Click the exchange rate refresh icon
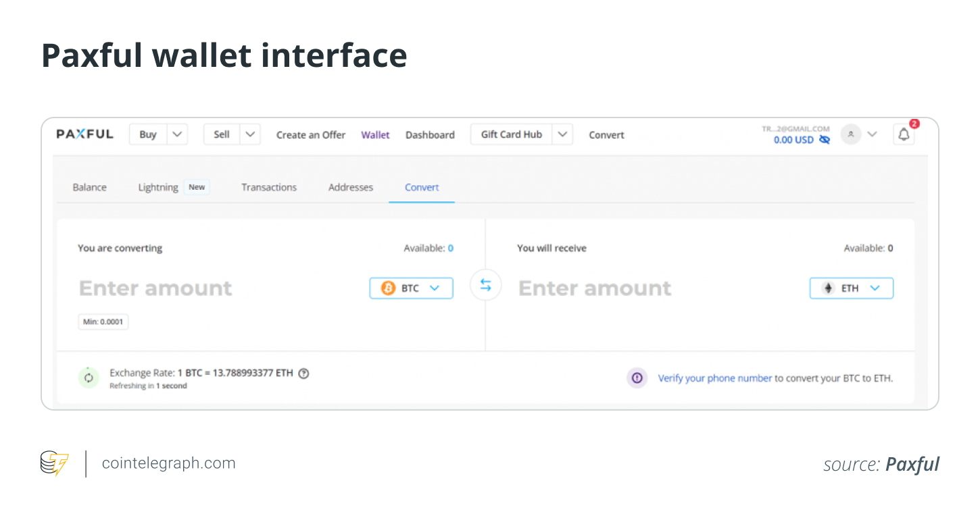This screenshot has height=518, width=980. click(89, 378)
